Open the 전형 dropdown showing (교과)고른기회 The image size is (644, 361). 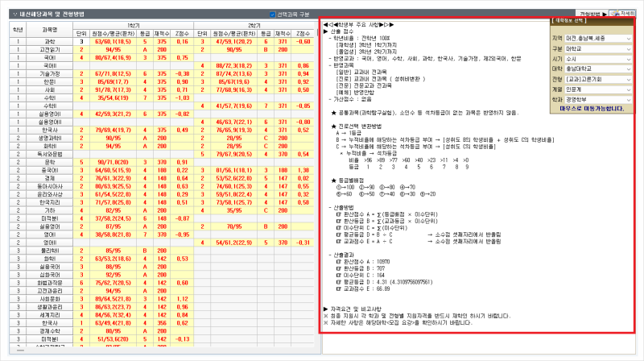(x=597, y=79)
